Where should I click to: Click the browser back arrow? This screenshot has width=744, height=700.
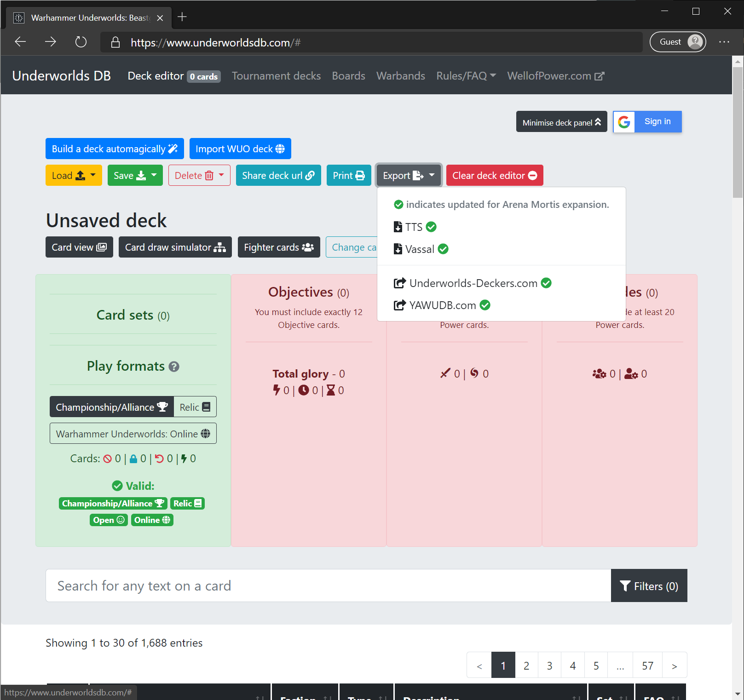pyautogui.click(x=20, y=42)
